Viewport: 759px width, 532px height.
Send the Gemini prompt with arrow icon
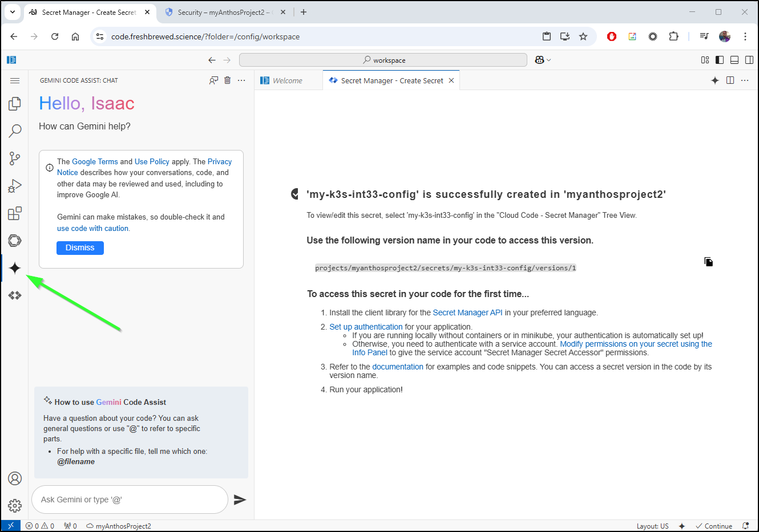pyautogui.click(x=240, y=499)
